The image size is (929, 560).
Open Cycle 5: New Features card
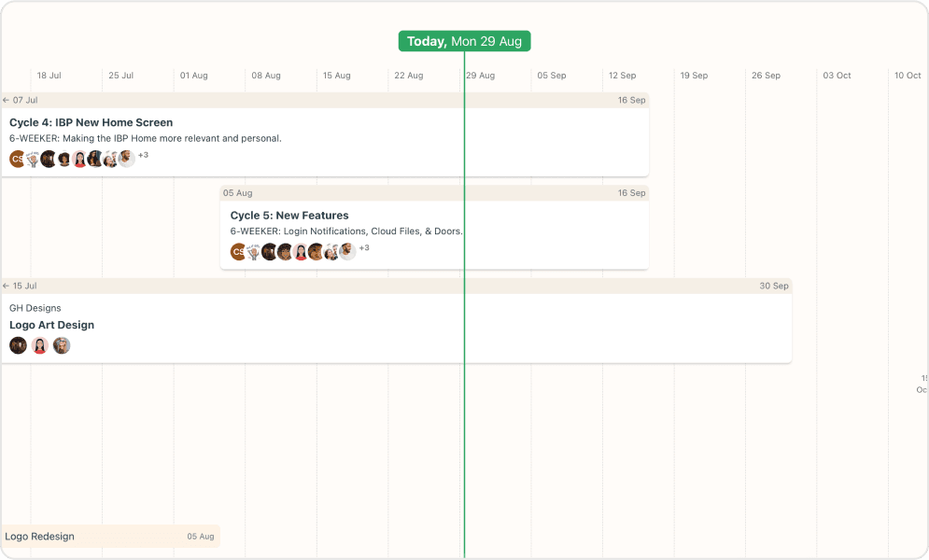click(x=434, y=228)
